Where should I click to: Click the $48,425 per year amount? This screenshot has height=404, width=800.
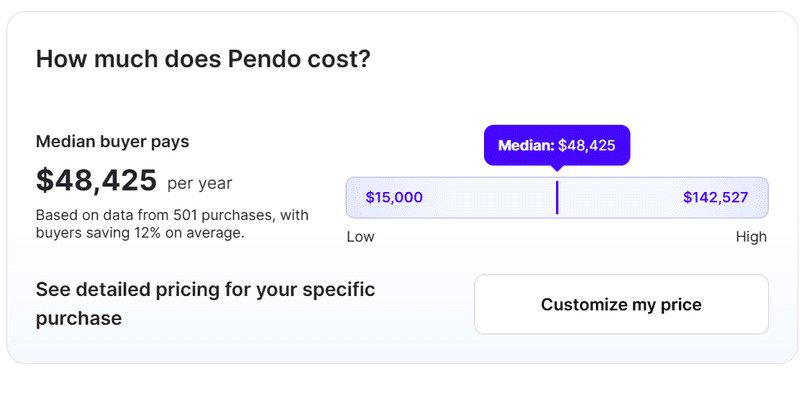click(x=96, y=181)
